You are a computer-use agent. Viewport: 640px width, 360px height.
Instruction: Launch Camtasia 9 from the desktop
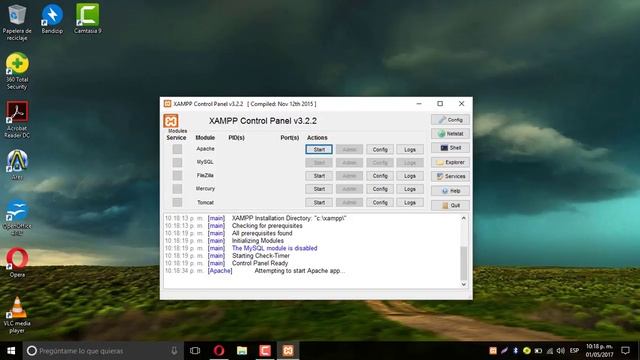point(87,19)
